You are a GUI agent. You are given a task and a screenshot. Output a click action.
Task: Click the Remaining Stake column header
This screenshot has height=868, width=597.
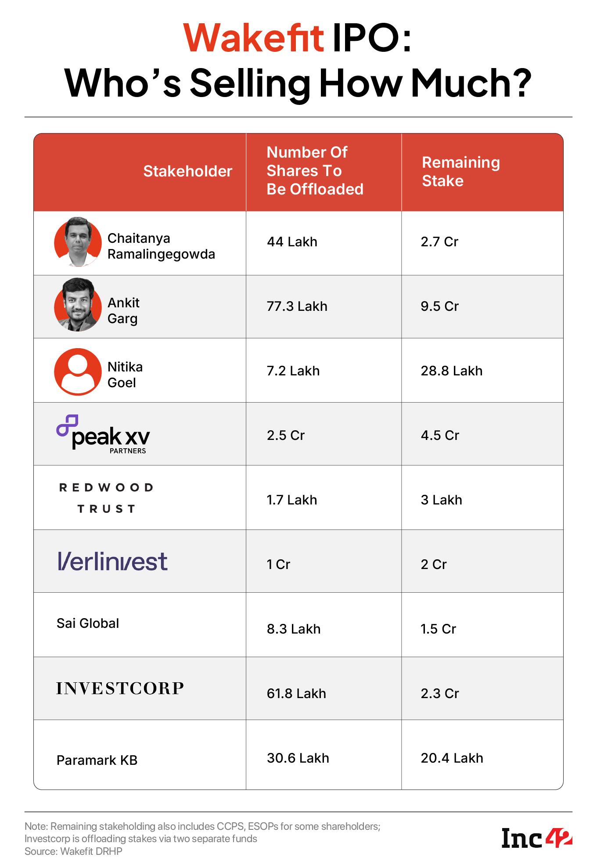click(460, 171)
